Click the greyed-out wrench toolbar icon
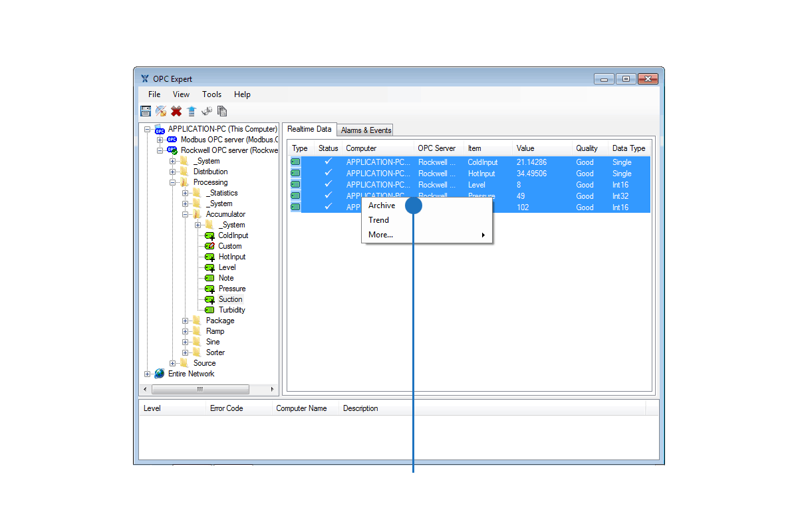 click(x=207, y=111)
